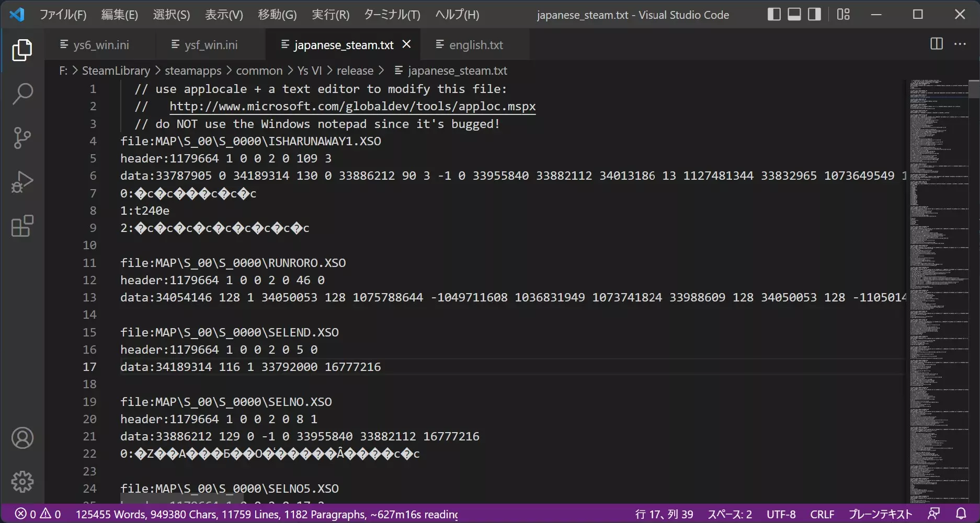Toggle the bottom panel visibility
Image resolution: width=980 pixels, height=523 pixels.
tap(794, 14)
